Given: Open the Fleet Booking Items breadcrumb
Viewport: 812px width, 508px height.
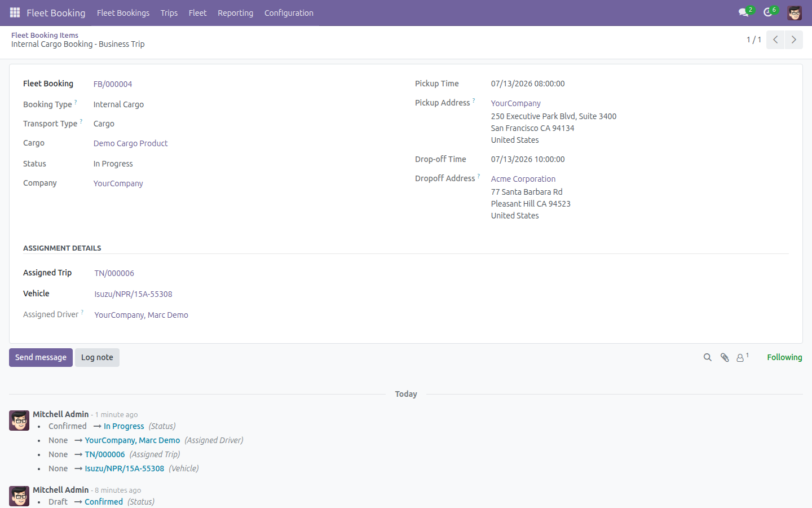Looking at the screenshot, I should [x=45, y=35].
